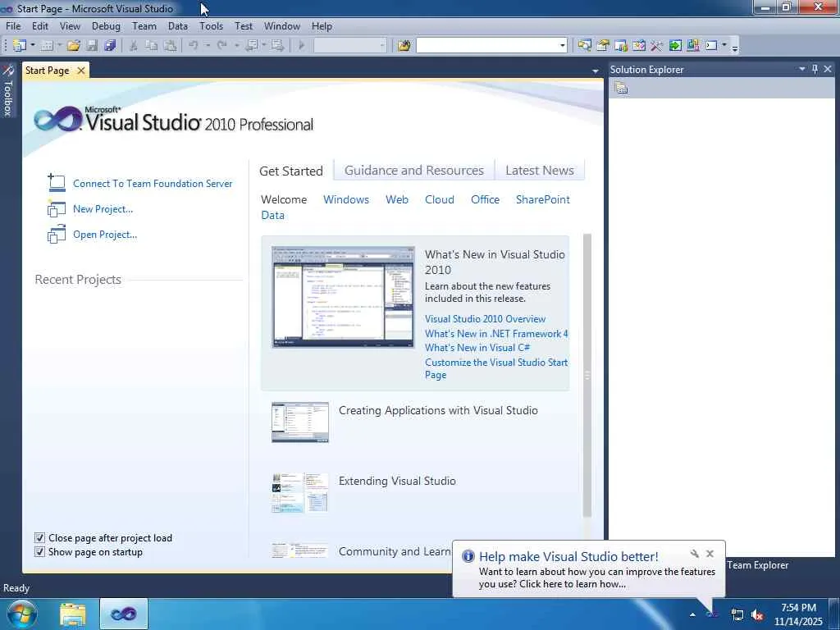Open the Undo history dropdown arrow
The width and height of the screenshot is (840, 630).
[208, 46]
